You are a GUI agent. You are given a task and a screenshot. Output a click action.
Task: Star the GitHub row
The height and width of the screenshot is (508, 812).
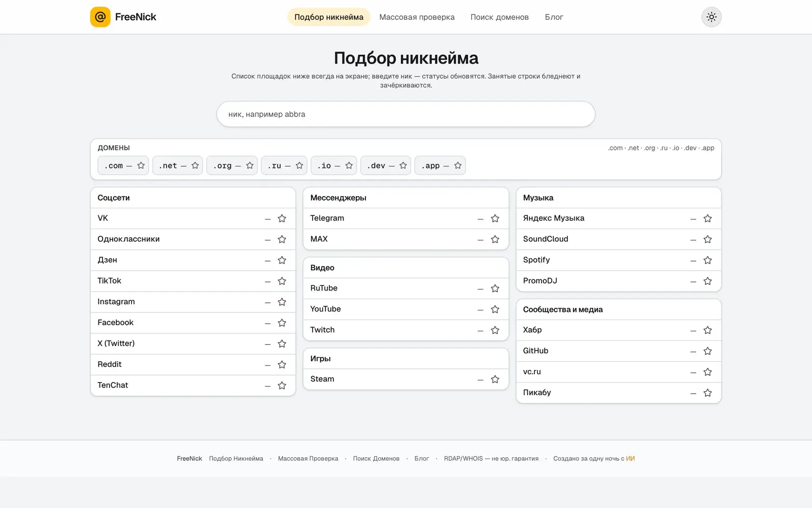pyautogui.click(x=708, y=351)
